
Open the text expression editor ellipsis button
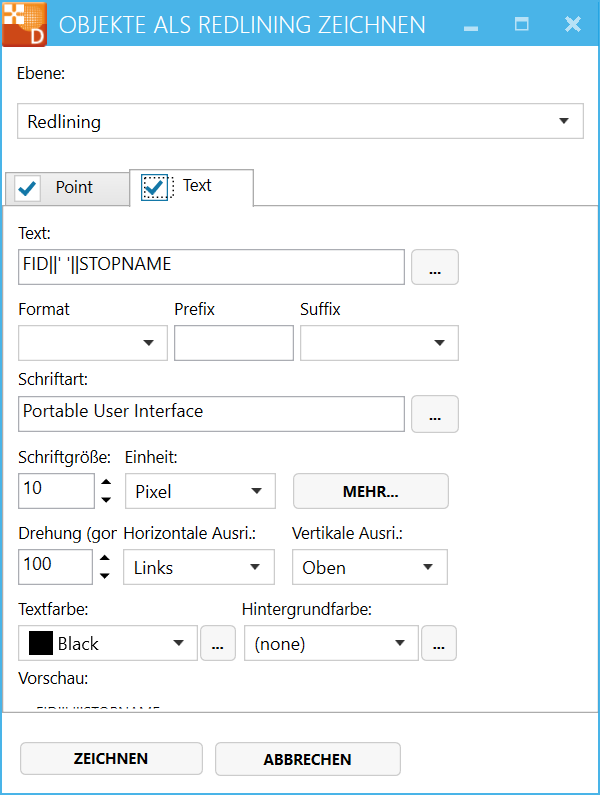point(434,268)
